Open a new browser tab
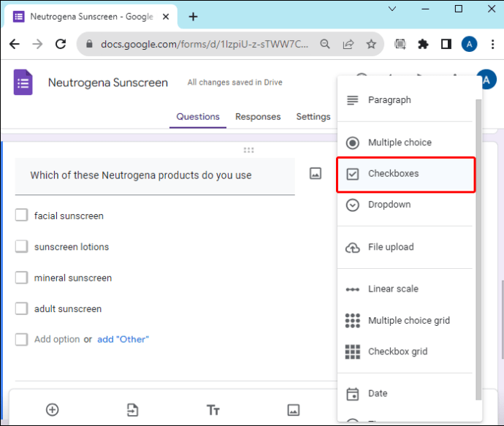The image size is (504, 426). [x=193, y=16]
